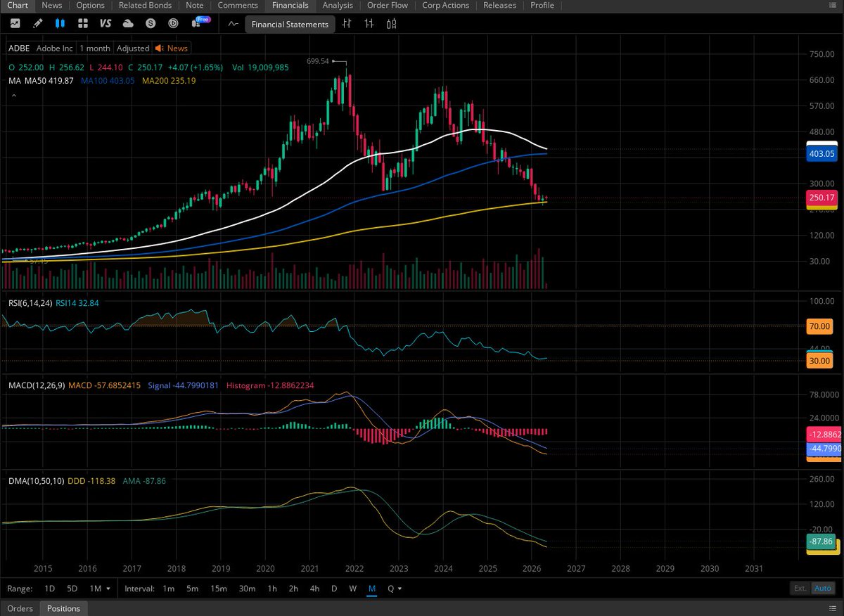Click the ADBE ticker symbol label
Screen dimensions: 844x616
point(20,48)
